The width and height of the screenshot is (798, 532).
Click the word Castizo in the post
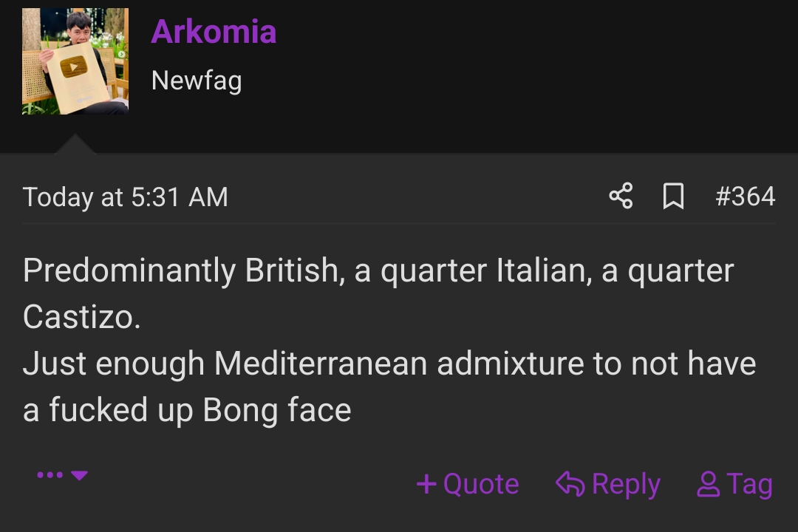pos(81,317)
